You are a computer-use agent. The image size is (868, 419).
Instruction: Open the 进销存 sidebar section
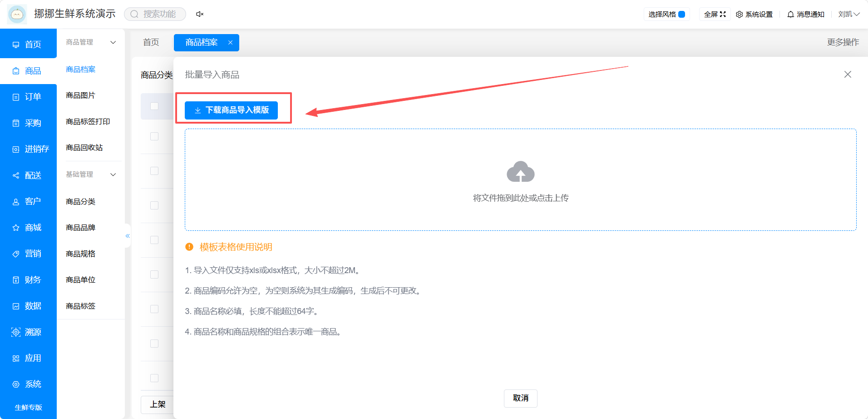(x=28, y=149)
